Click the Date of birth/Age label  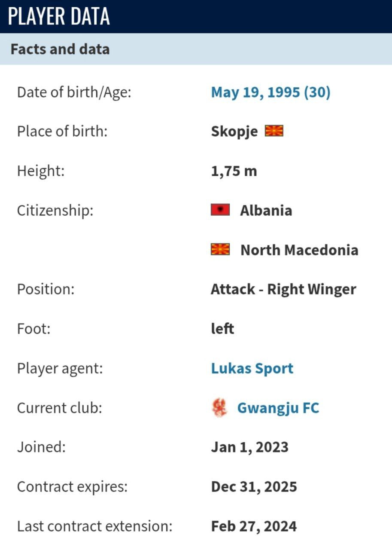pyautogui.click(x=74, y=92)
